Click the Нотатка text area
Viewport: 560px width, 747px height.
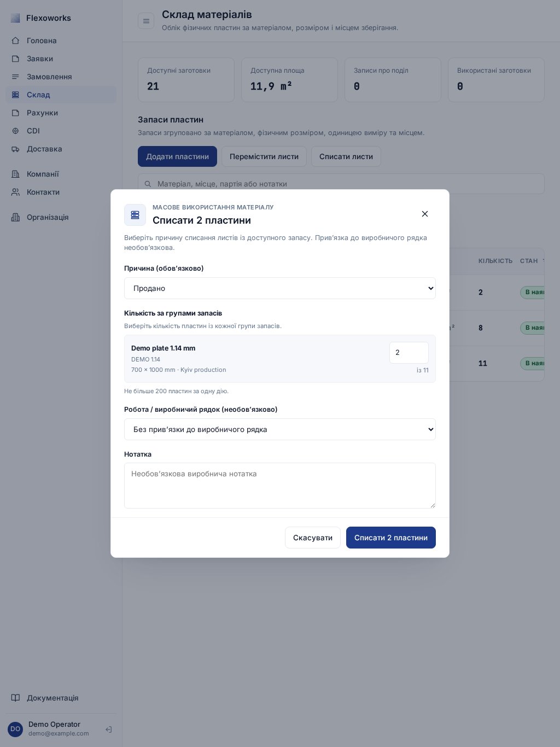pos(280,486)
